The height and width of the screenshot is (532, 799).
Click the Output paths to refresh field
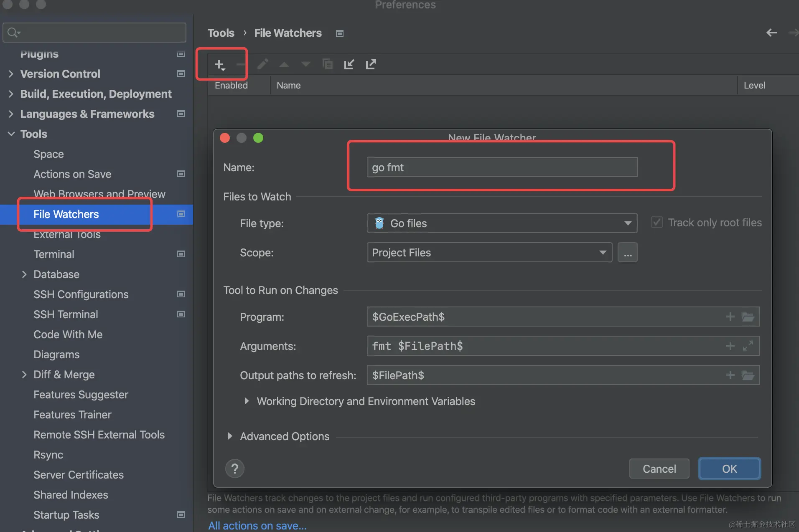tap(563, 375)
